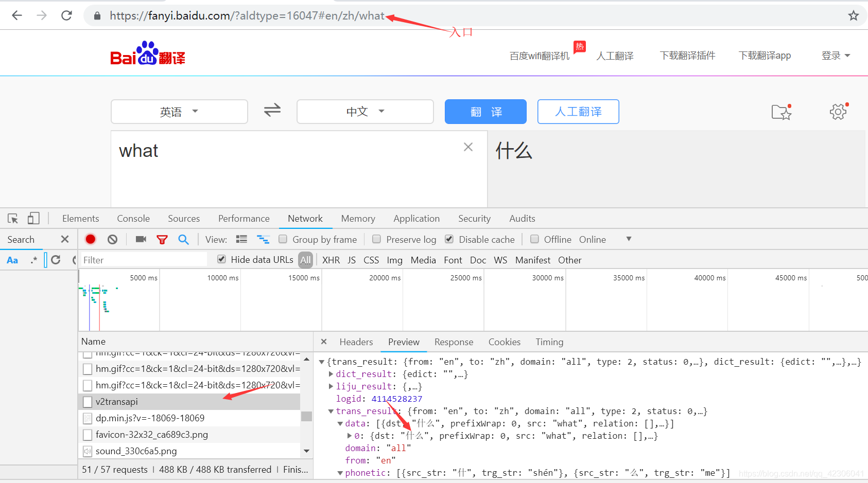Show the Timing tab
Viewport: 868px width, 483px height.
[549, 342]
